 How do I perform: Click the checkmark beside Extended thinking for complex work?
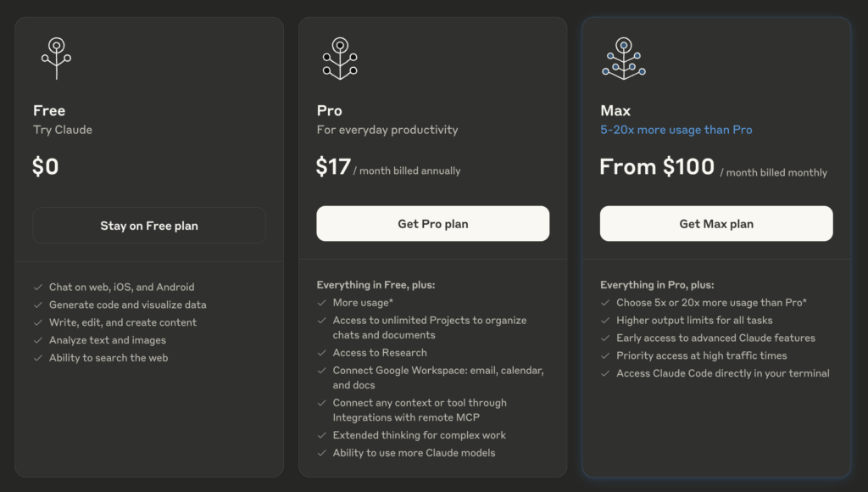click(x=321, y=435)
